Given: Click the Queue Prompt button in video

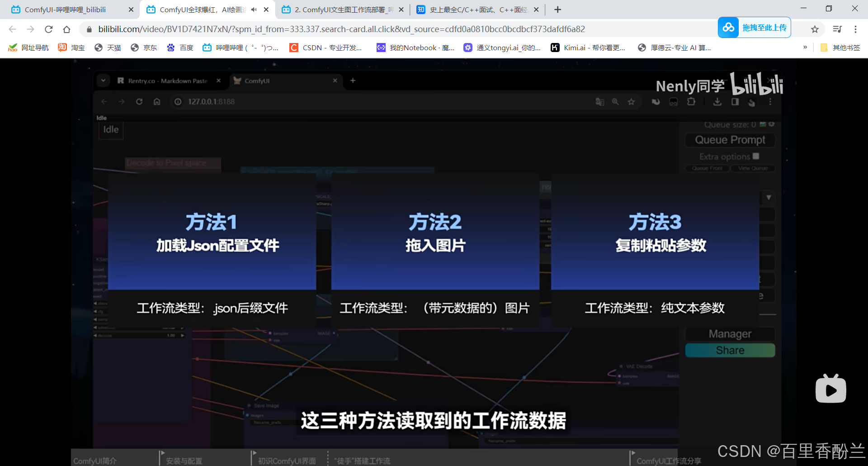Looking at the screenshot, I should point(730,140).
